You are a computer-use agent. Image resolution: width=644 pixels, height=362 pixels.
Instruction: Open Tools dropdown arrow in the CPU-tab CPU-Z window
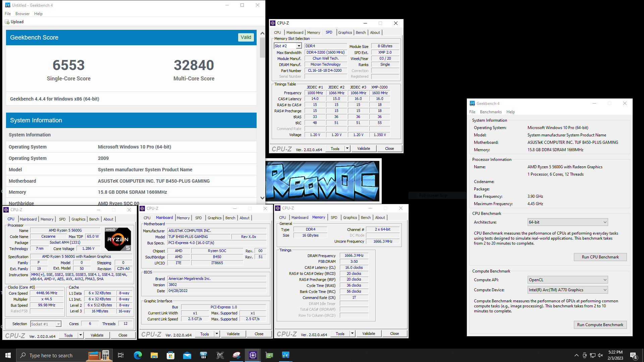(x=80, y=335)
